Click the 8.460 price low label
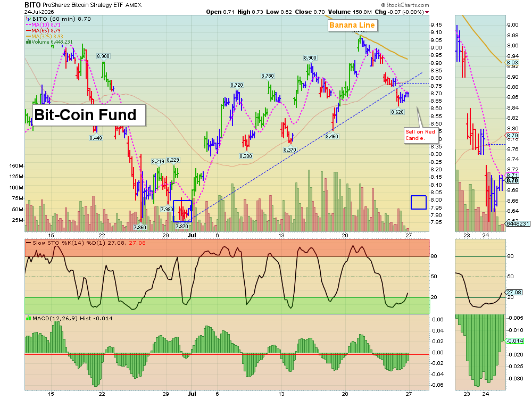Image resolution: width=532 pixels, height=399 pixels. click(332, 136)
